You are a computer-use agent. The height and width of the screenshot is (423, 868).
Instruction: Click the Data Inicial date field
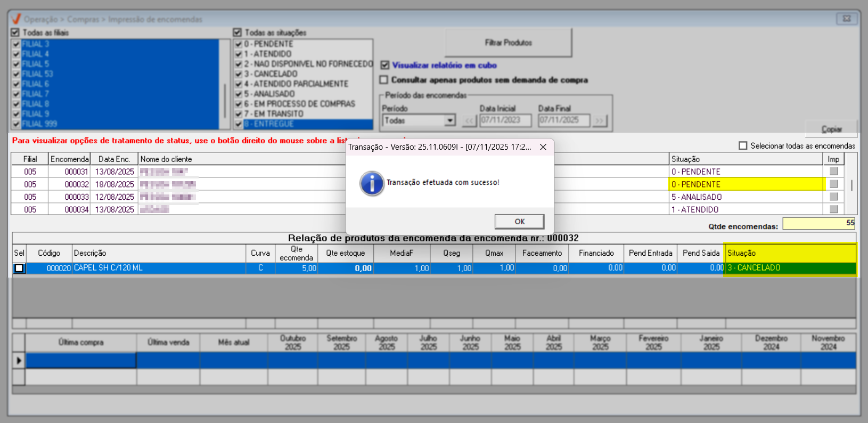505,120
